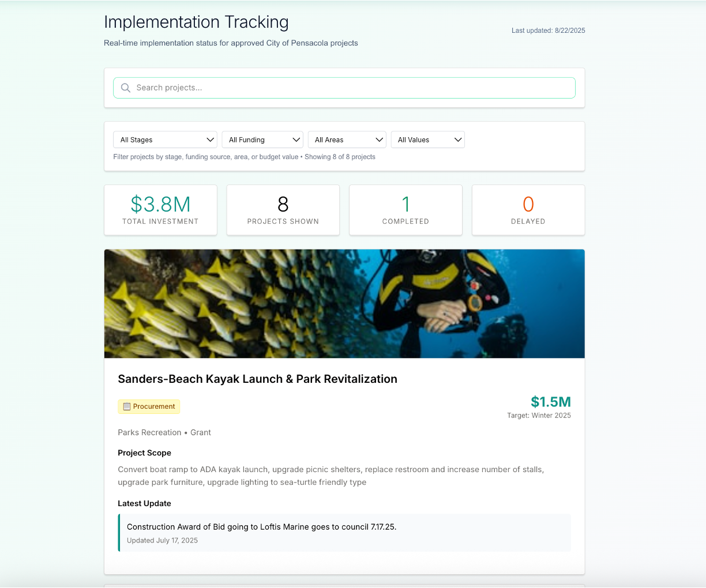Click the Parks Recreation • Grant category line
The height and width of the screenshot is (588, 706).
point(164,432)
